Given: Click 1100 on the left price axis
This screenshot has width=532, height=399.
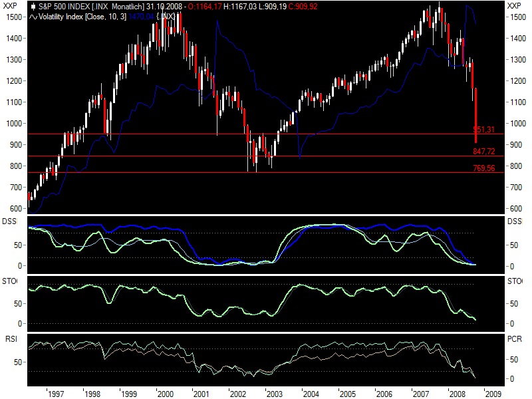Looking at the screenshot, I should pyautogui.click(x=14, y=102).
